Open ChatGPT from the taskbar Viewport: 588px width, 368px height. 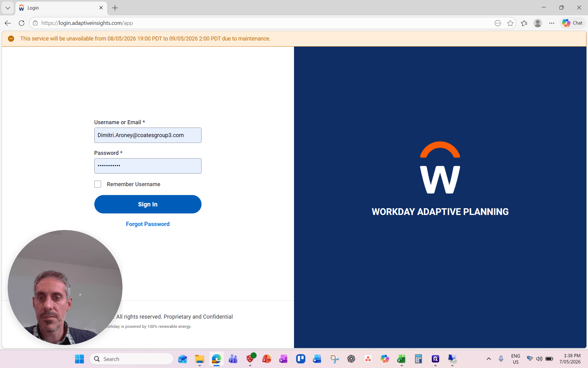point(351,359)
